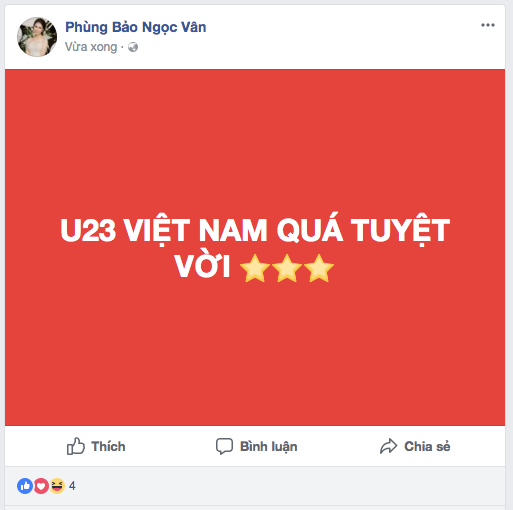This screenshot has height=510, width=513.
Task: Like the post using the thumbs-up icon
Action: [x=76, y=446]
